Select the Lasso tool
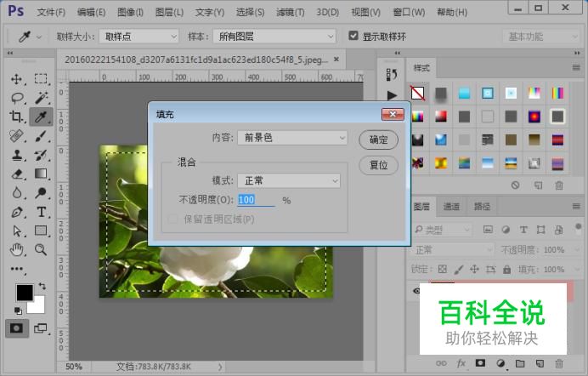The width and height of the screenshot is (588, 376). tap(17, 99)
